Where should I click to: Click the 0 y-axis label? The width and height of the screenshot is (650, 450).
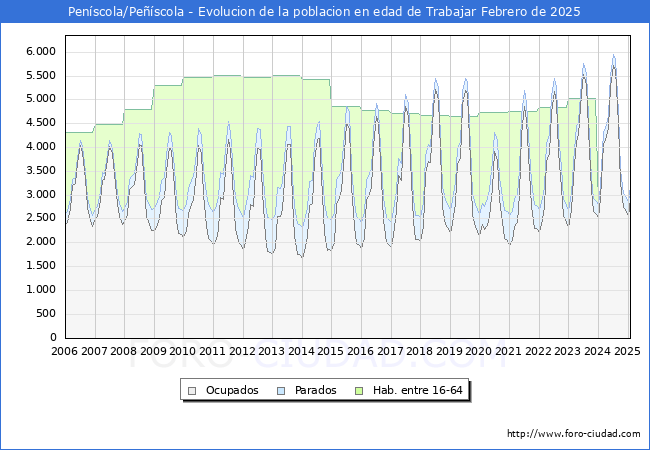click(53, 337)
